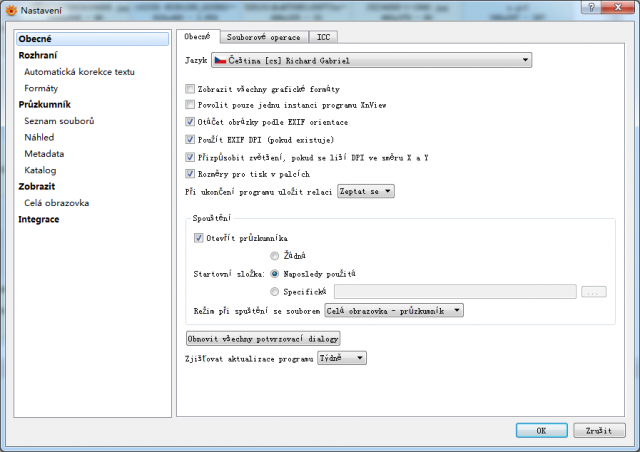Switch to the ICC tab

point(323,37)
